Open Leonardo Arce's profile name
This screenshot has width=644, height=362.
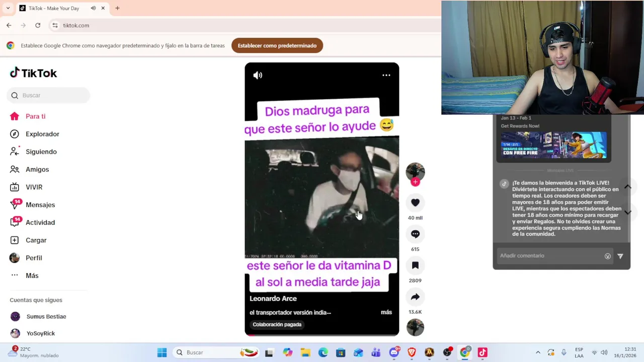point(273,299)
